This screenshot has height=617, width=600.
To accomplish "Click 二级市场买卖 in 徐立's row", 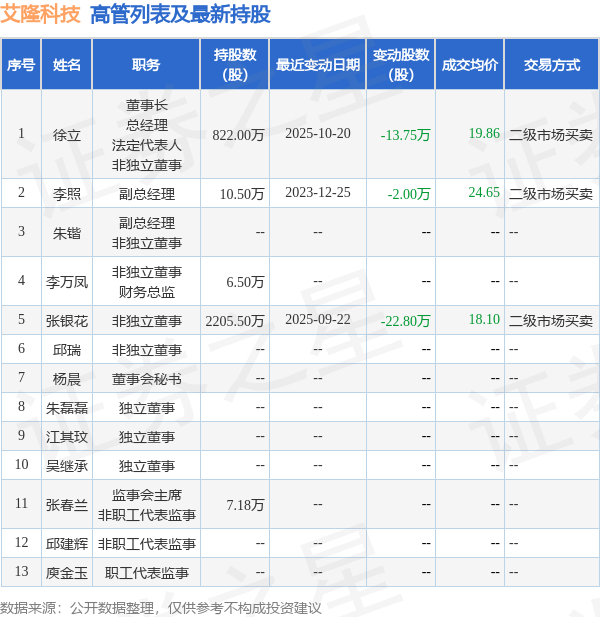I will coord(551,135).
